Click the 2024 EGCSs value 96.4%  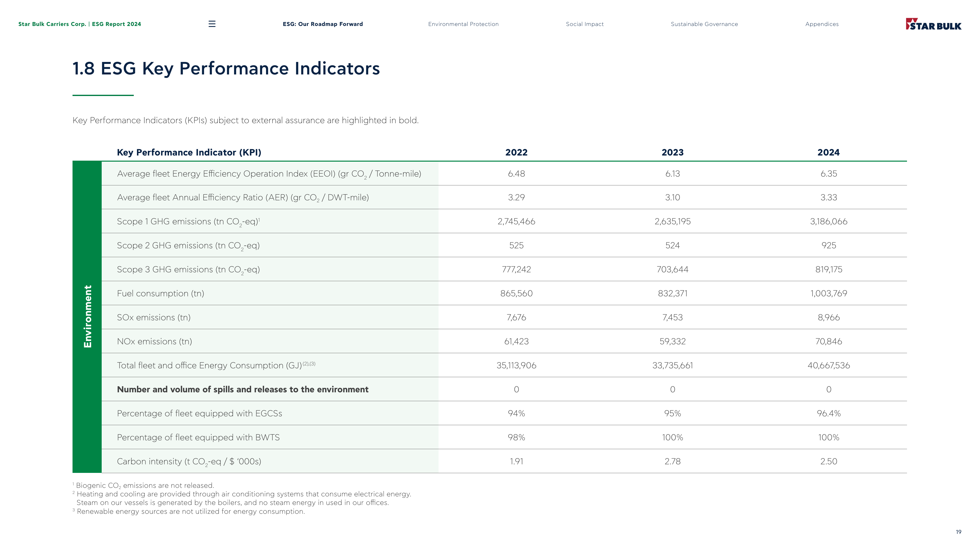[829, 413]
